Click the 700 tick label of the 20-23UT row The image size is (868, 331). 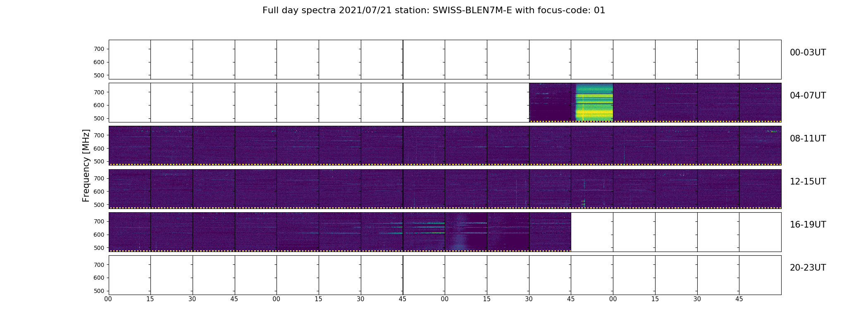(x=99, y=265)
